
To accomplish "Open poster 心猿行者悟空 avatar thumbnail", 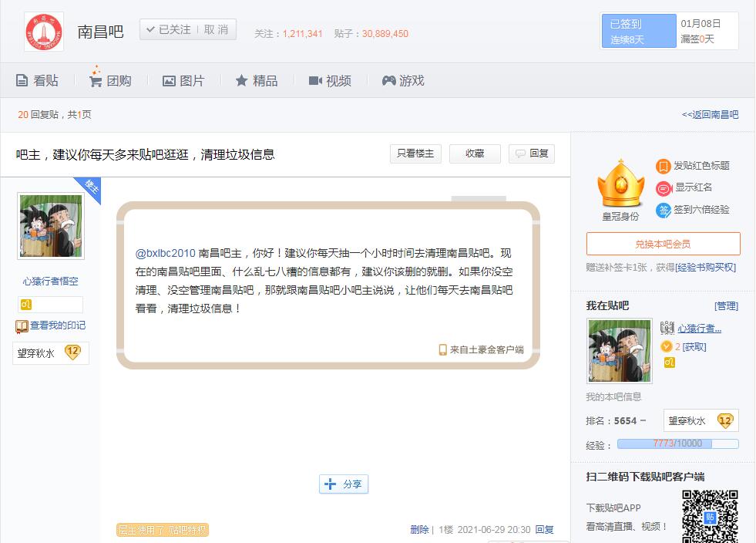I will [51, 226].
